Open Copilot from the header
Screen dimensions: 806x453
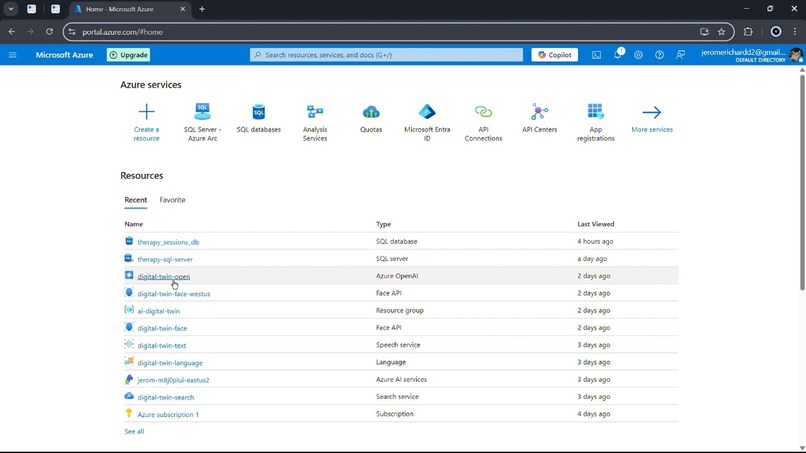coord(555,55)
